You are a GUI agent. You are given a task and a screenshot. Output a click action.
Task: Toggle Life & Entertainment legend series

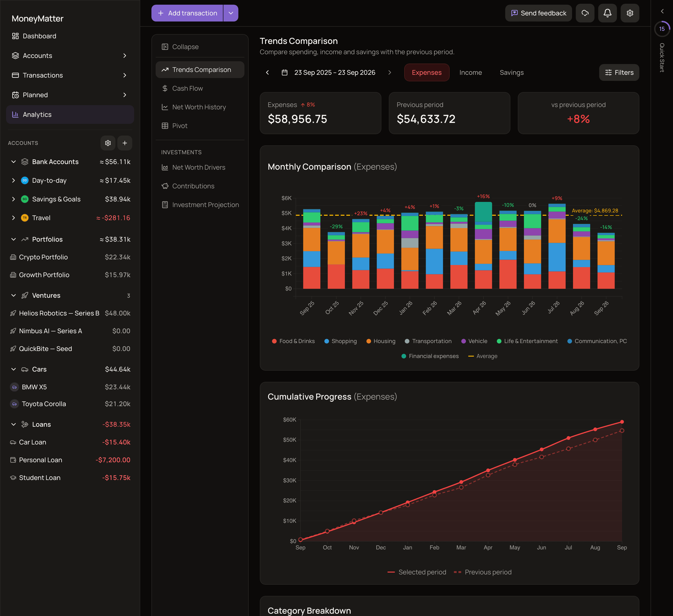point(527,341)
